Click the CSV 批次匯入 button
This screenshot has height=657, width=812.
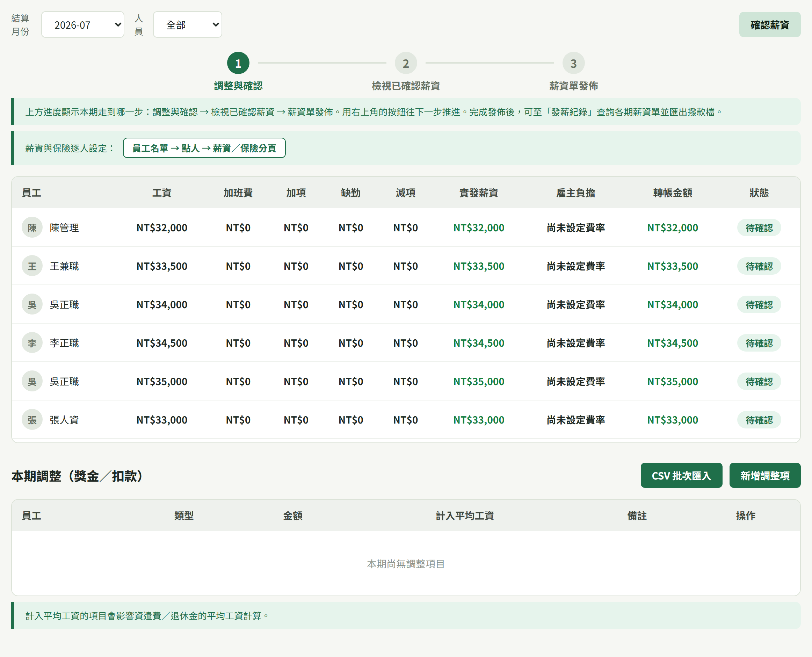681,475
